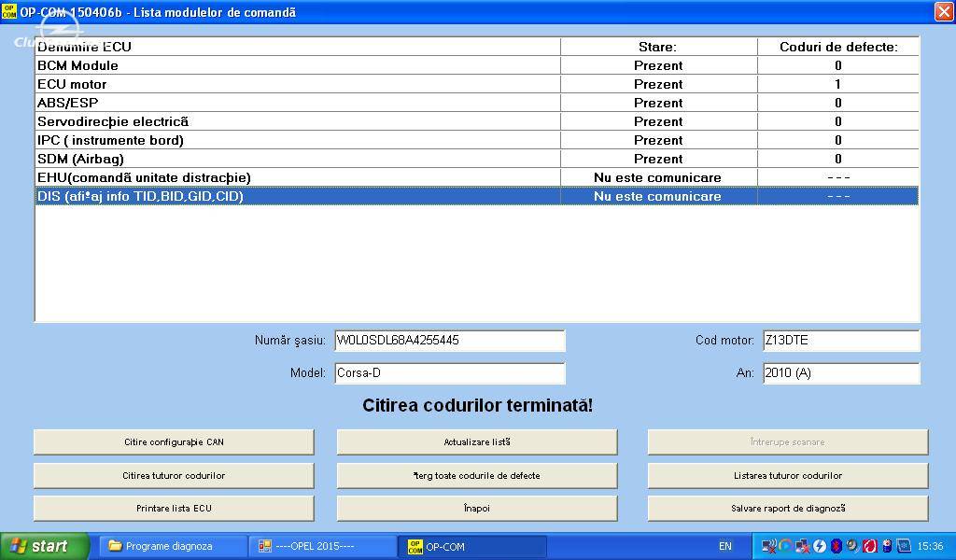The image size is (956, 560).
Task: Select the SDM (Airbag) row
Action: pos(477,159)
